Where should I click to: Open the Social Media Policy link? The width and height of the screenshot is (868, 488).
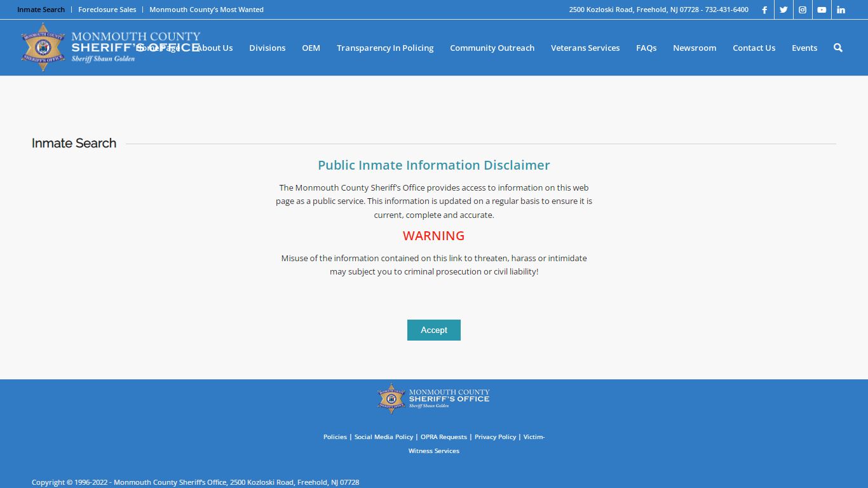pos(384,437)
